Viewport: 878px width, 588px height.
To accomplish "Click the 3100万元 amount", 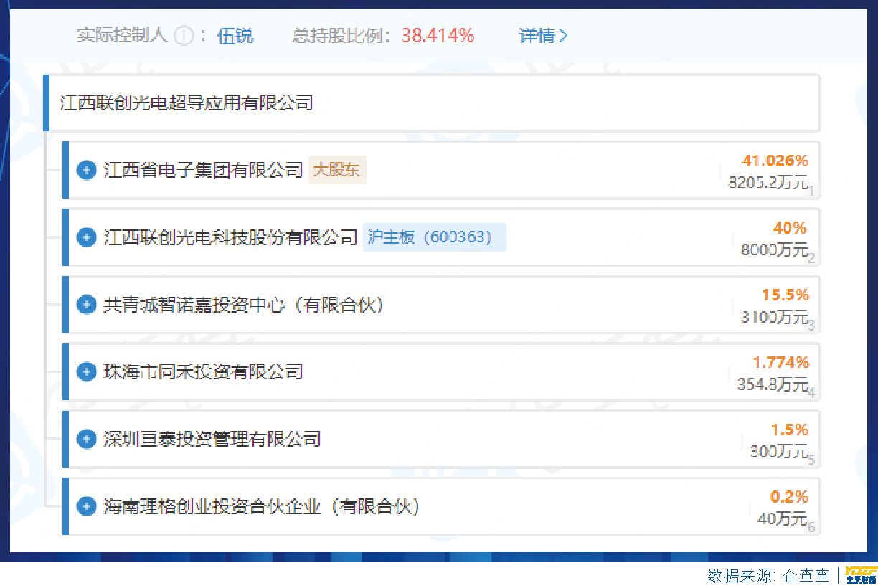I will [775, 317].
